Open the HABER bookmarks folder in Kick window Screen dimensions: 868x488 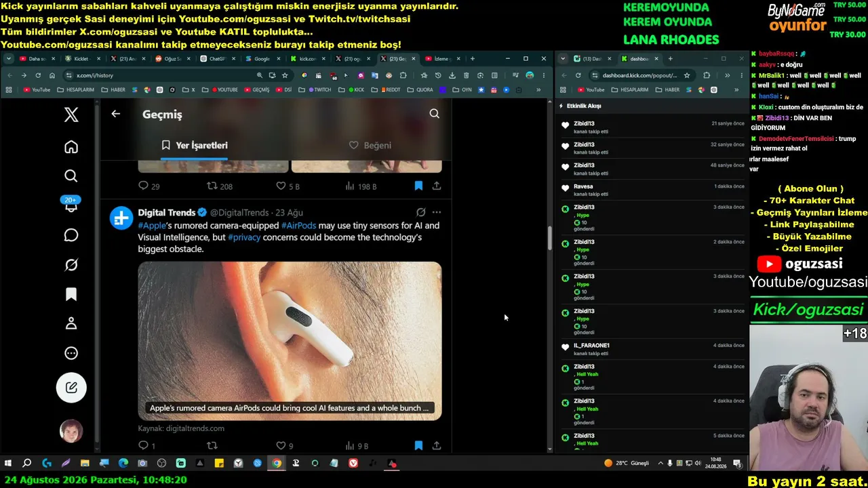coord(668,89)
